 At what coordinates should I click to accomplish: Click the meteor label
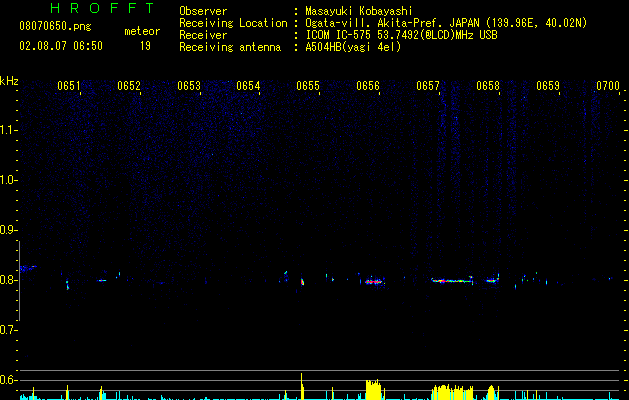142,31
